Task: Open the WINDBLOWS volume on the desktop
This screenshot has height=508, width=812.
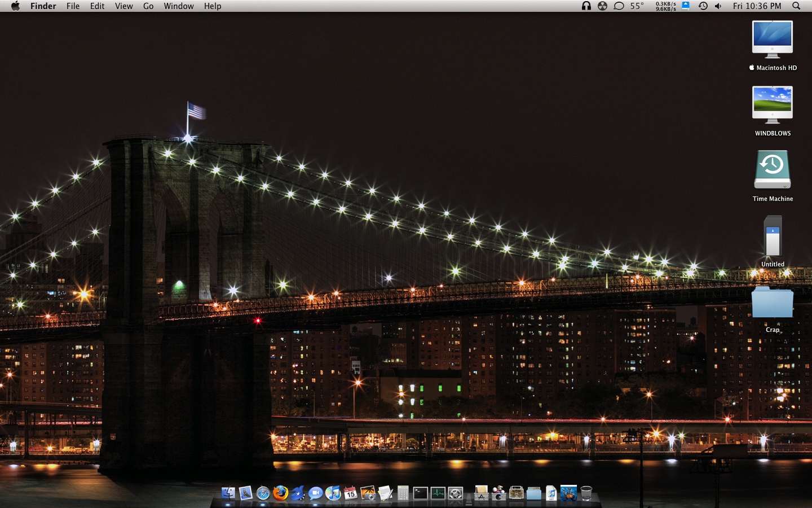Action: tap(772, 104)
